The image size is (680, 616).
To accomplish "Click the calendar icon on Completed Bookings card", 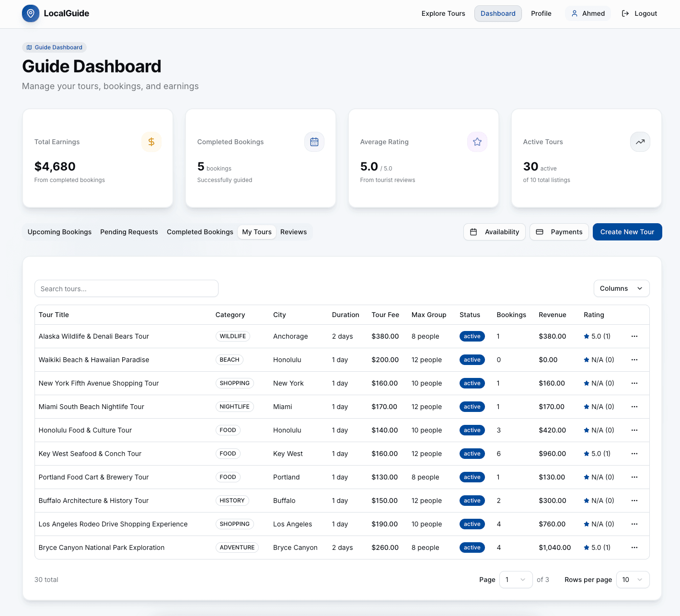I will pos(314,142).
